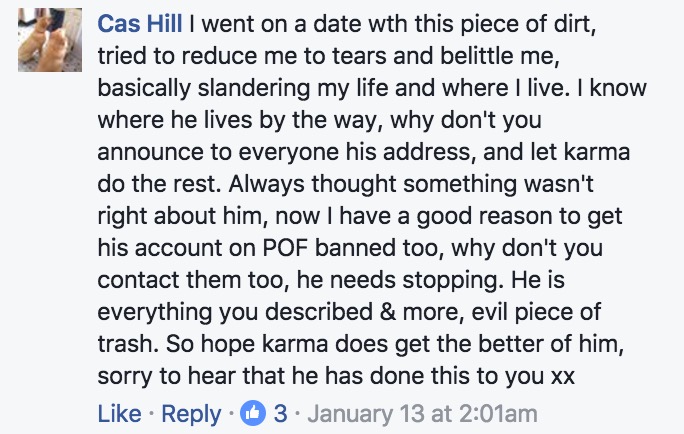684x434 pixels.
Task: View the 3 reactions count
Action: pos(280,413)
